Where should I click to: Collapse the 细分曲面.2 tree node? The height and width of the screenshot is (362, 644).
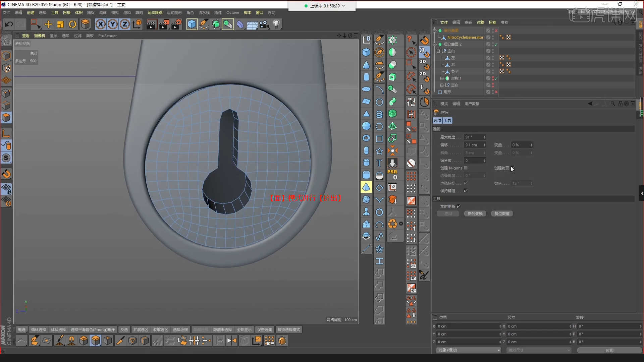point(435,44)
